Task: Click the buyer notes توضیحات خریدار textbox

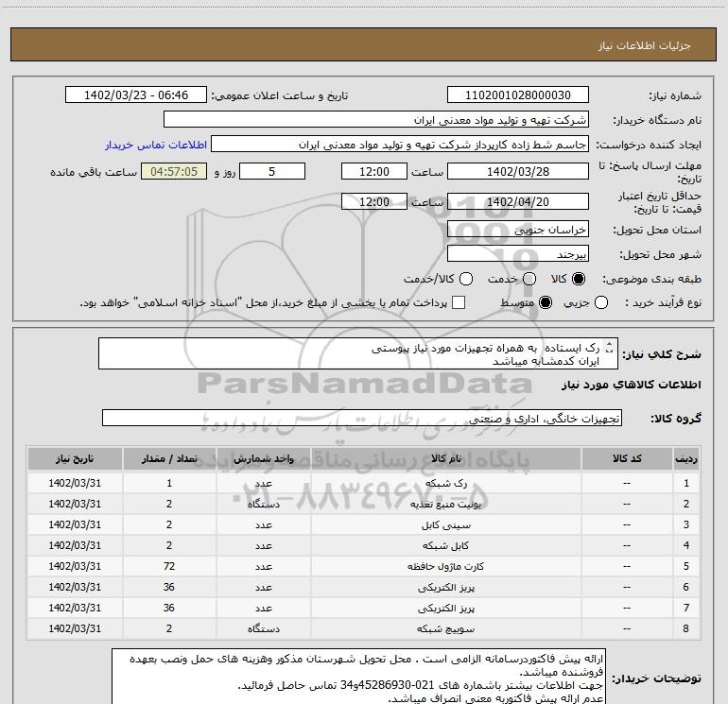Action: [358, 677]
